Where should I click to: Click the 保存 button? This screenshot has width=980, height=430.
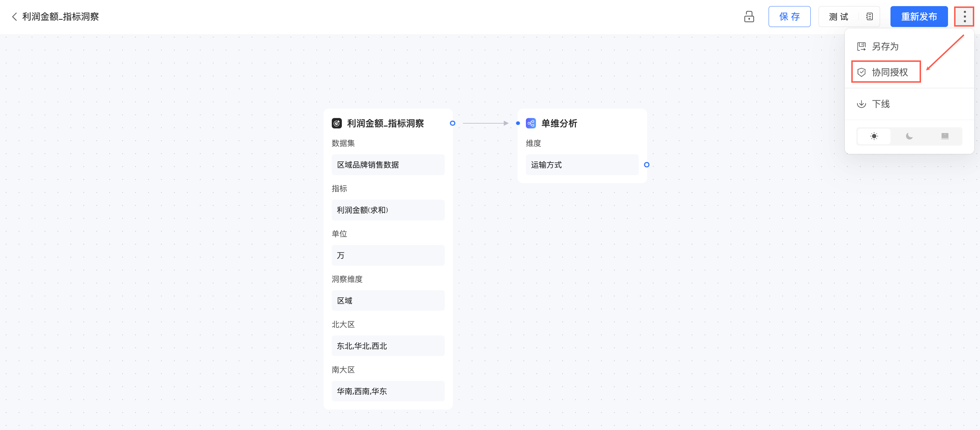coord(789,17)
